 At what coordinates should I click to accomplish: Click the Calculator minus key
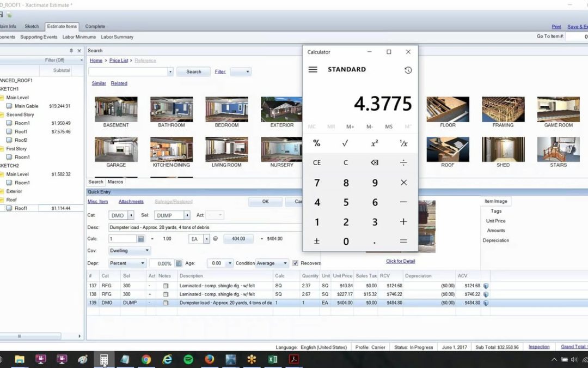pos(403,202)
